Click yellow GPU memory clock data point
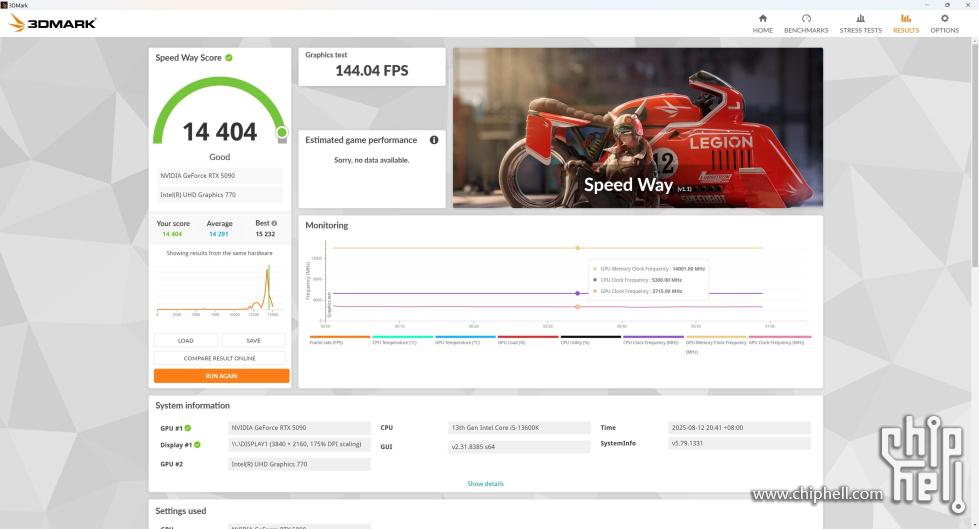The height and width of the screenshot is (529, 979). pos(578,248)
